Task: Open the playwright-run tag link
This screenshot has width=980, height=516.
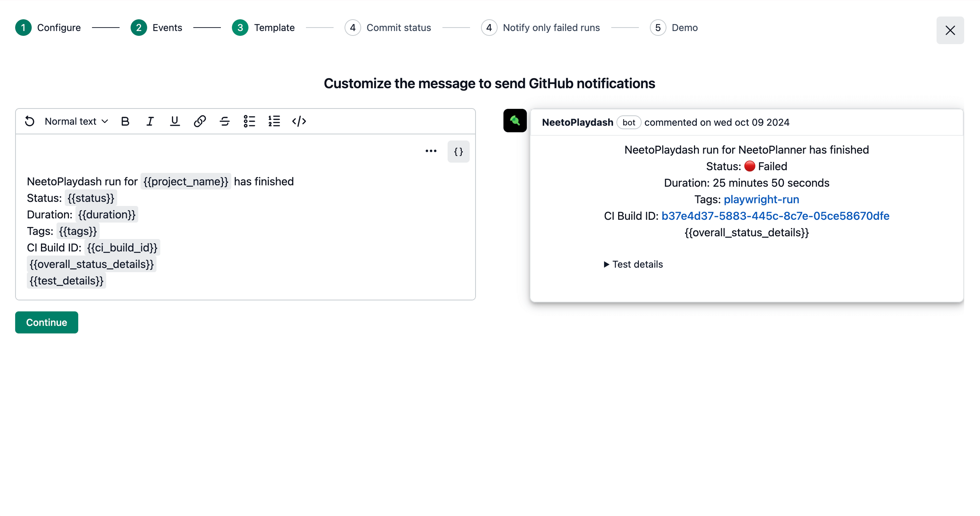Action: click(761, 199)
